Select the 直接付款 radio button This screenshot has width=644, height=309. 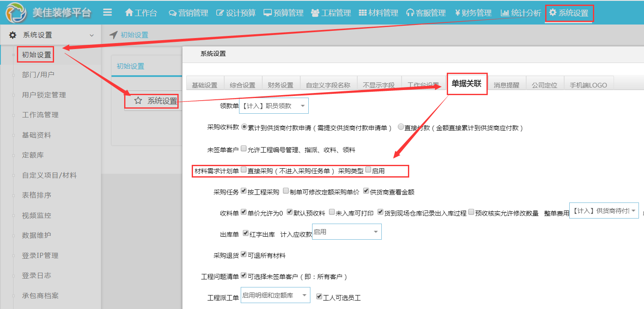[x=401, y=127]
